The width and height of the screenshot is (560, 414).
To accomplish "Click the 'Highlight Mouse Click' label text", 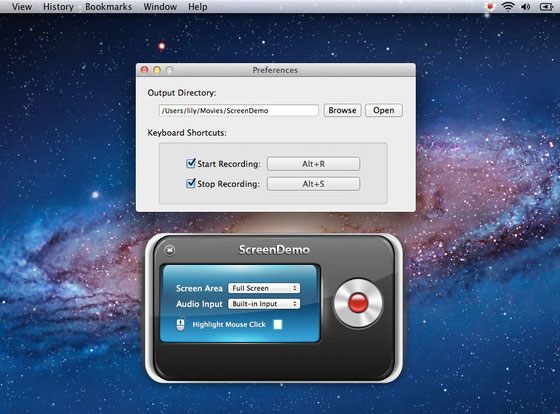I will [229, 324].
